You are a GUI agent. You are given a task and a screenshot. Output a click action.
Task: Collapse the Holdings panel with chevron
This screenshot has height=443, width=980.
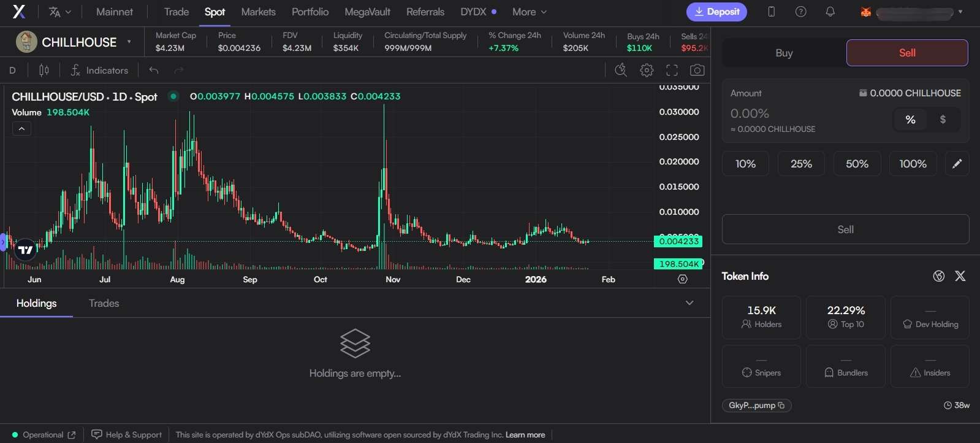[689, 303]
